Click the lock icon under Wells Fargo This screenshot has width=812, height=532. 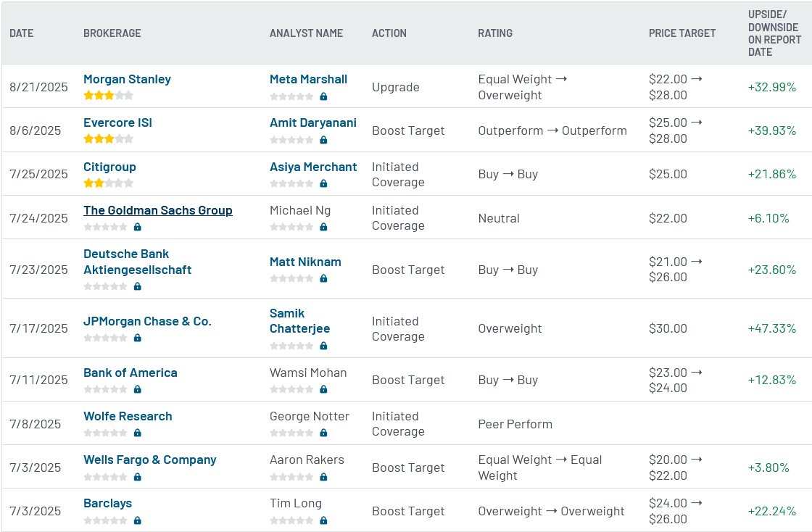point(137,477)
